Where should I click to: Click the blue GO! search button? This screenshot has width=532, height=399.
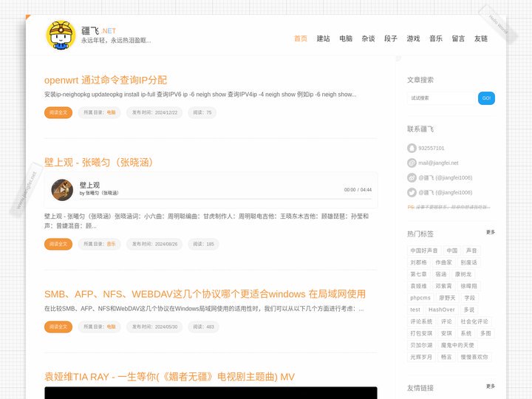(x=486, y=98)
